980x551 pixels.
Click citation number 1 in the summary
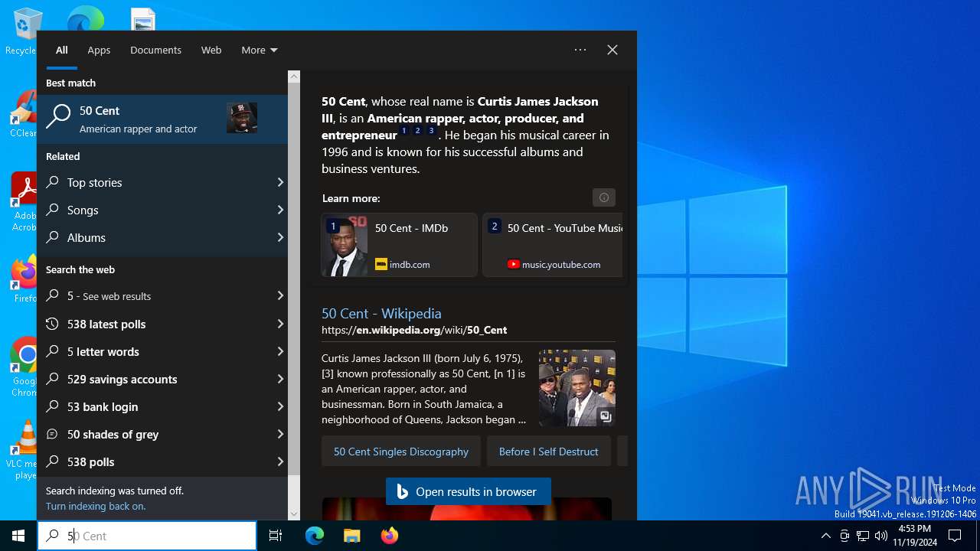pyautogui.click(x=404, y=132)
